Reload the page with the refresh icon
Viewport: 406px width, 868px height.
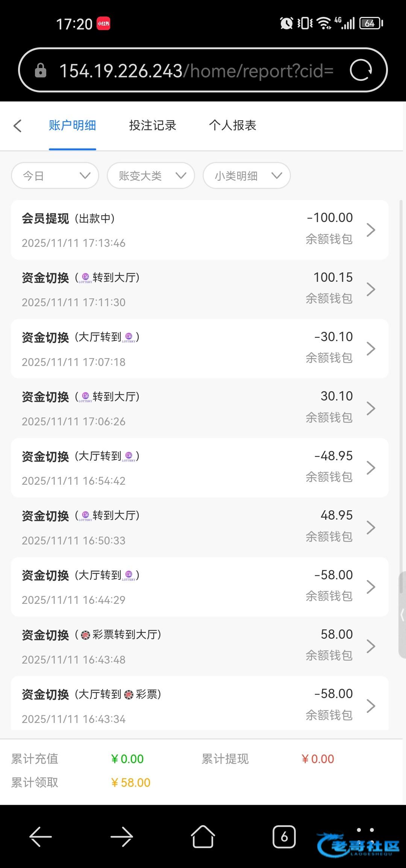tap(361, 70)
